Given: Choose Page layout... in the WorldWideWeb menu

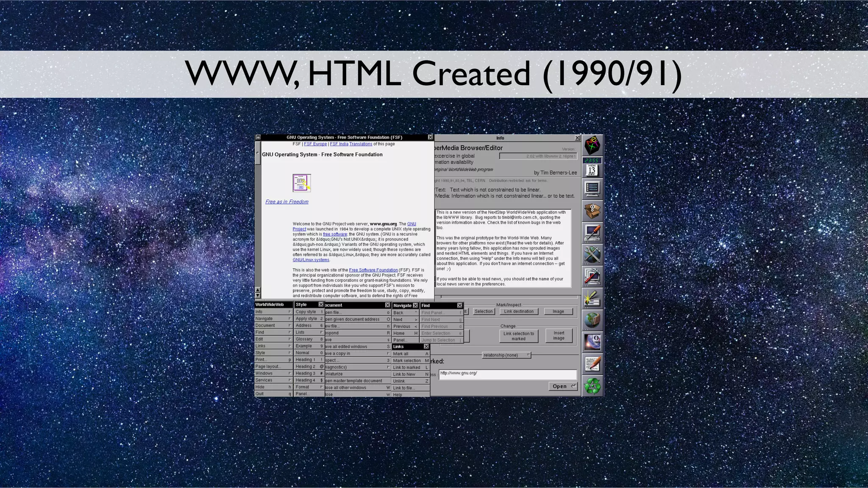Looking at the screenshot, I should click(x=273, y=366).
